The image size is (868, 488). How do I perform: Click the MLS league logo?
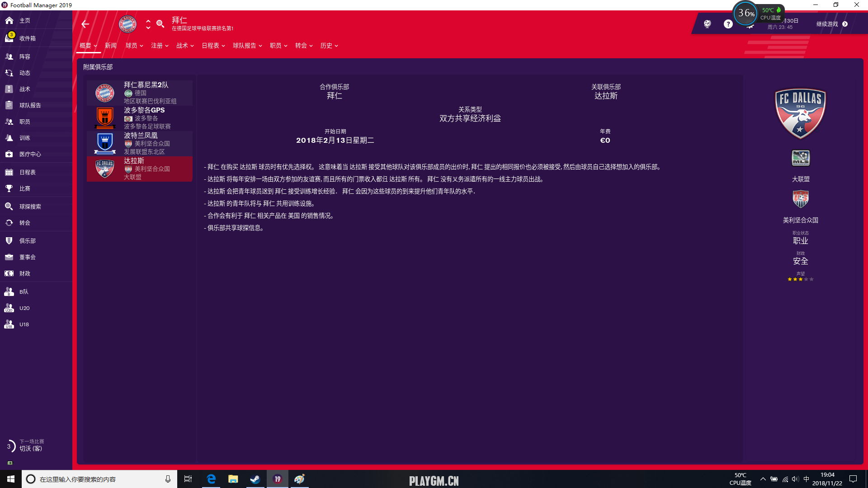click(x=801, y=158)
